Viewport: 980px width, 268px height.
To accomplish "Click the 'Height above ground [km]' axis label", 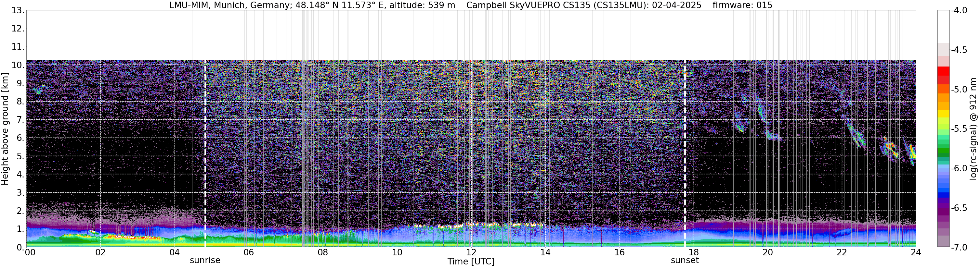I will click(5, 129).
